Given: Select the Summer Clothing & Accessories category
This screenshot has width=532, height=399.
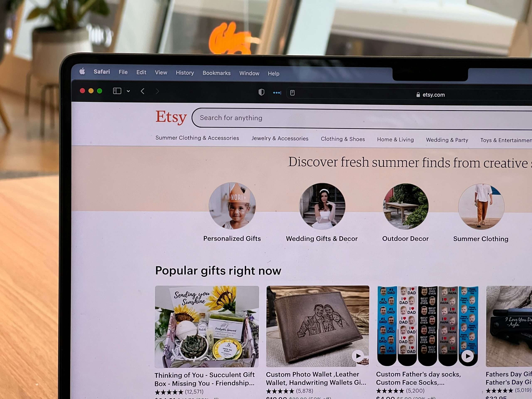Looking at the screenshot, I should point(197,138).
